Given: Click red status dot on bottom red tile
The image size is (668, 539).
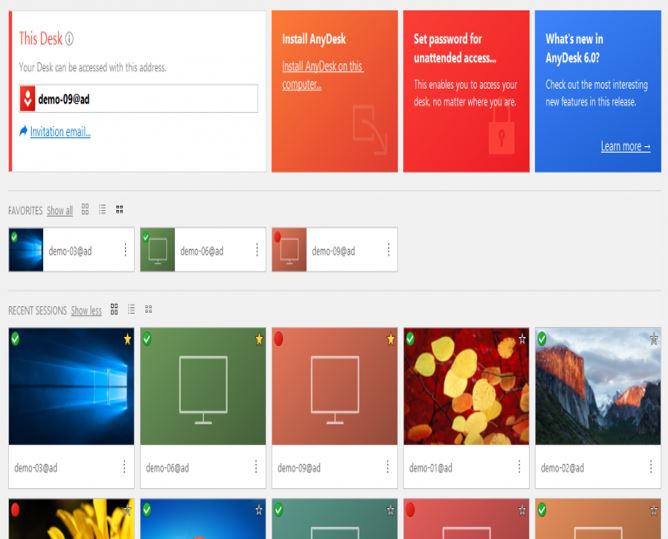Looking at the screenshot, I should (x=410, y=510).
